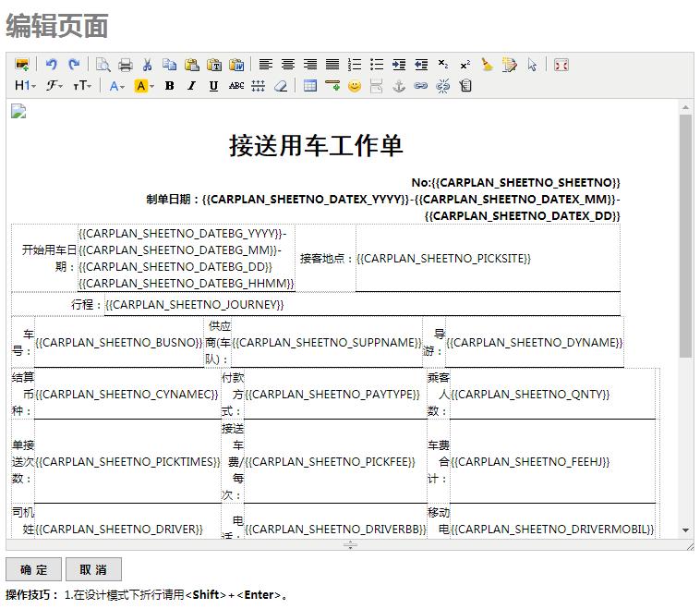Image resolution: width=700 pixels, height=609 pixels.
Task: Click scrollbar down arrow in editor
Action: pyautogui.click(x=685, y=530)
